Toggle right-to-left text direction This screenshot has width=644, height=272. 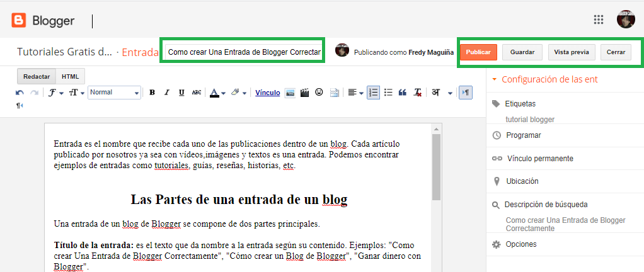(x=20, y=106)
